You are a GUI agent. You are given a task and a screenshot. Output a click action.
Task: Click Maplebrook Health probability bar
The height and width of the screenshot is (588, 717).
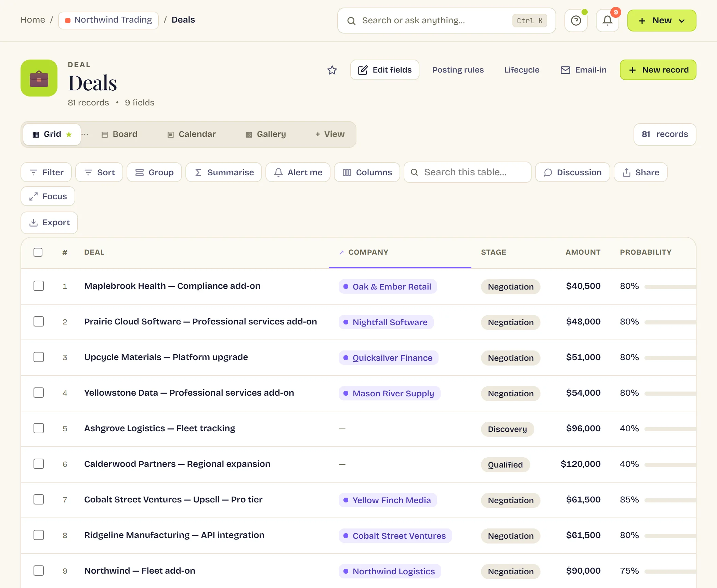(670, 287)
